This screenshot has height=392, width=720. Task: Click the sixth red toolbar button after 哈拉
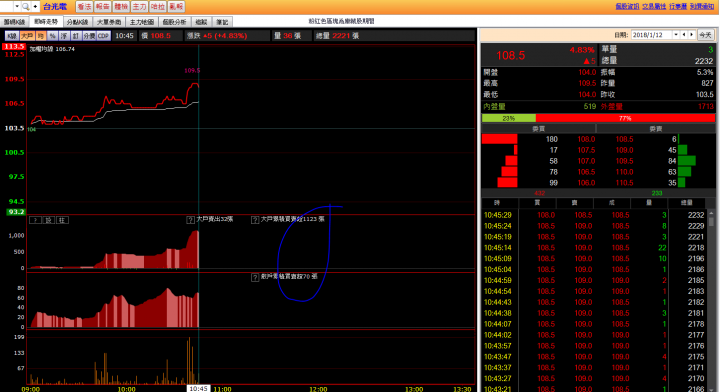(x=176, y=6)
